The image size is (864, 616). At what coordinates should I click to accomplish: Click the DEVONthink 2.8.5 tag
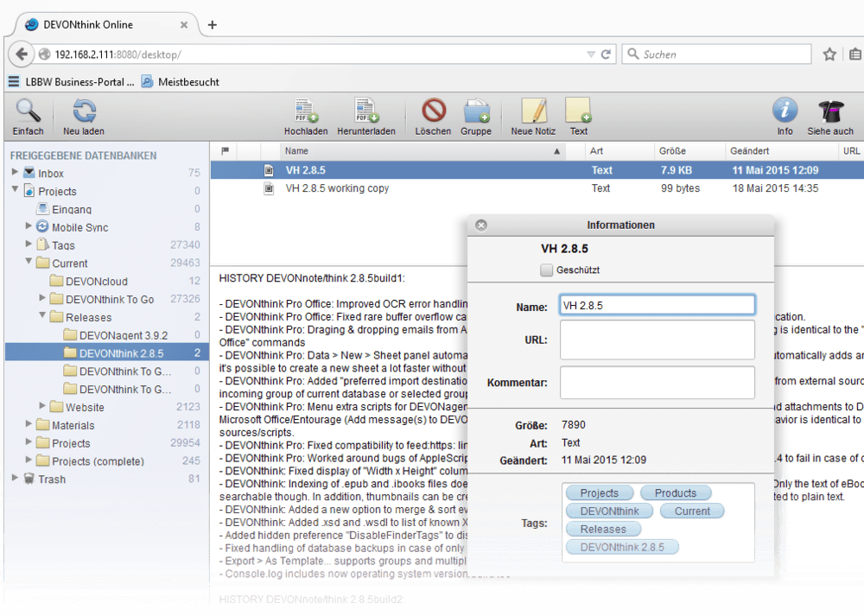[x=622, y=548]
